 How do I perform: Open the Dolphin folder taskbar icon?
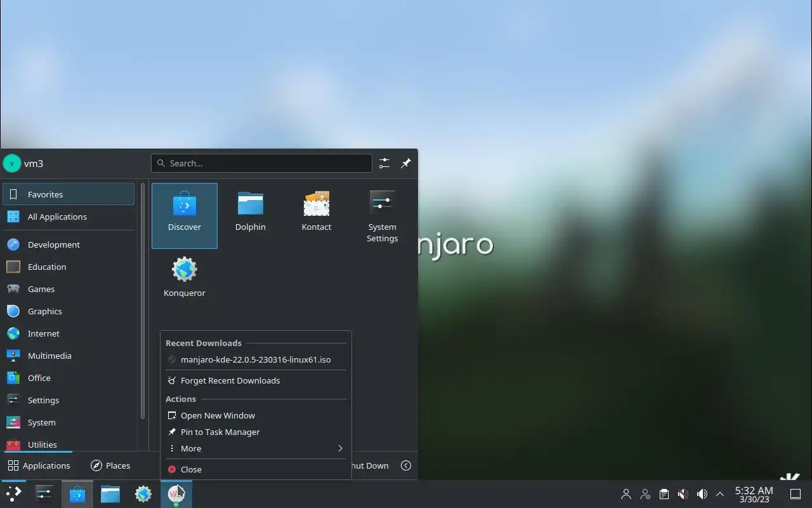110,494
